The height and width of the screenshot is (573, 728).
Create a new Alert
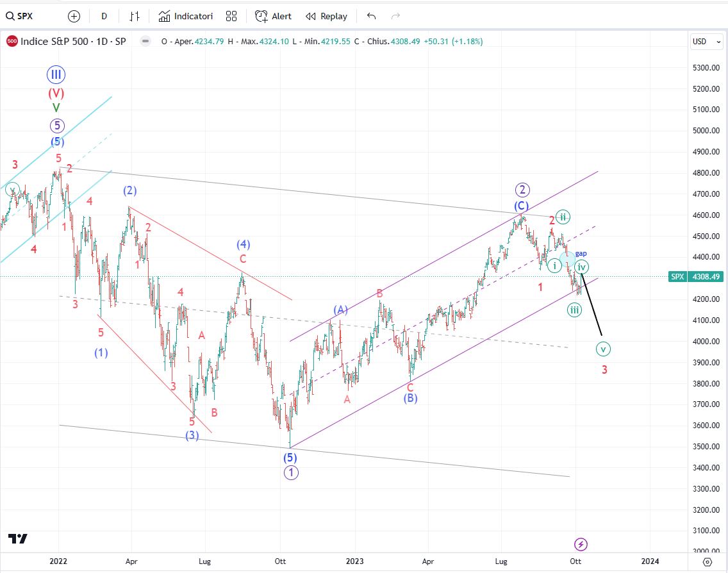(x=273, y=16)
